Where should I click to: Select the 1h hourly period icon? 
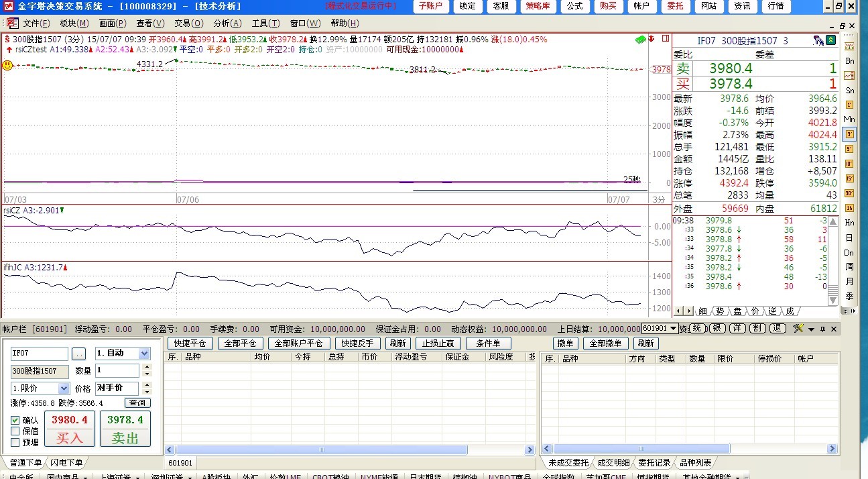coord(849,208)
